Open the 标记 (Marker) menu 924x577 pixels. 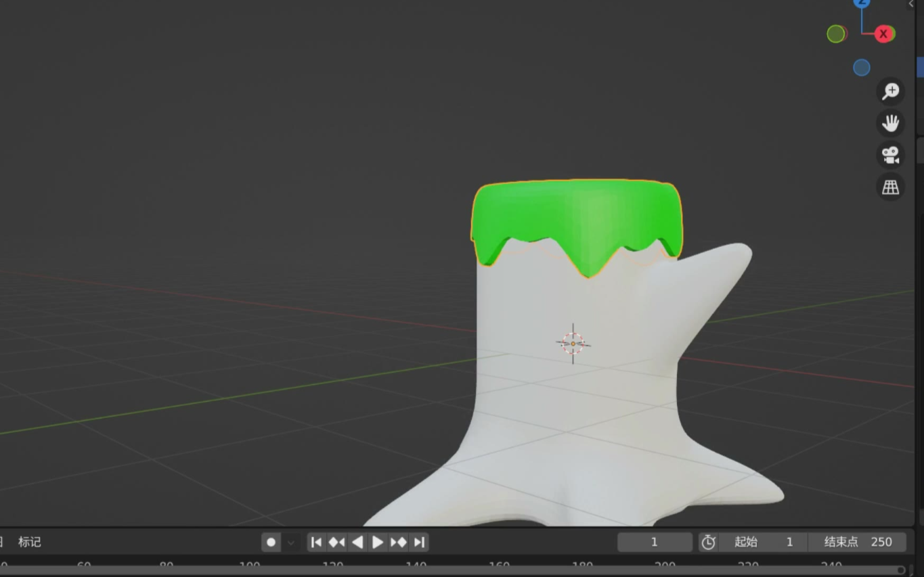[x=30, y=542]
